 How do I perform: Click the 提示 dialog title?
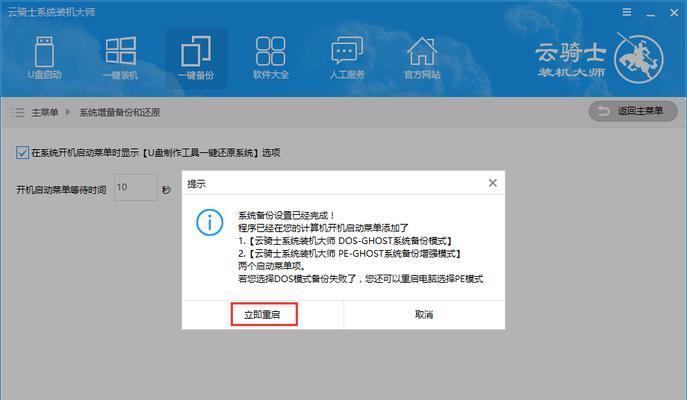pyautogui.click(x=196, y=184)
